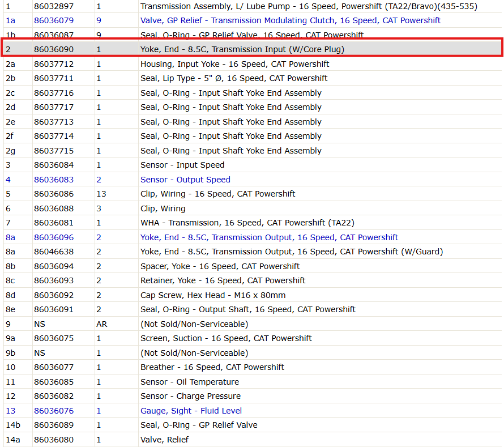Select Cap Screw, Hex Head M16 x 80mm
Screen dimensions: 504x447
coord(213,295)
